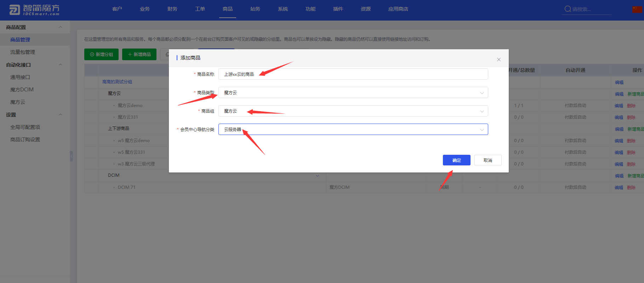
Task: Open the 会员中心导航分类 dropdown
Action: tap(353, 130)
